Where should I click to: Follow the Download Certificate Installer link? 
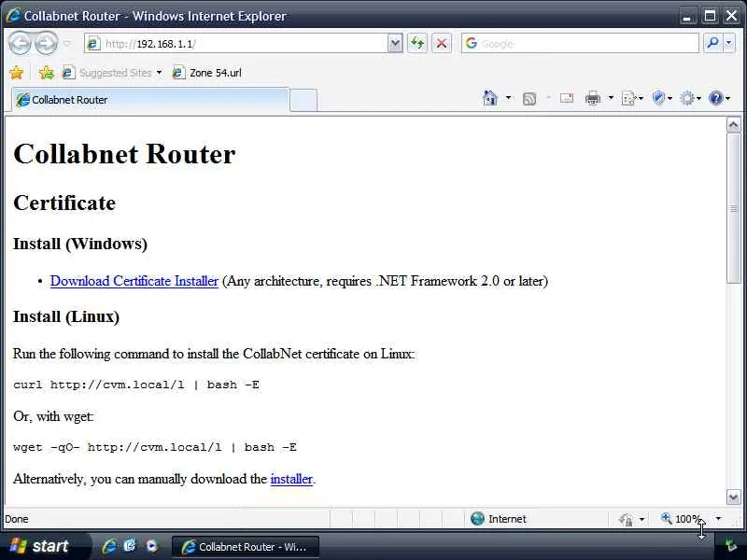(x=134, y=281)
